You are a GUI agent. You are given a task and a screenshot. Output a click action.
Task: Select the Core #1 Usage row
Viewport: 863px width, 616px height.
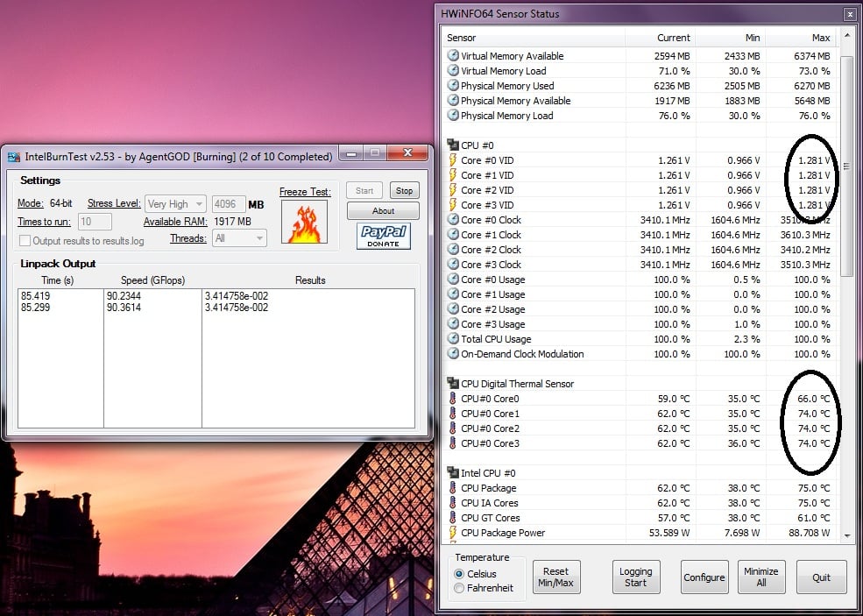coord(640,294)
